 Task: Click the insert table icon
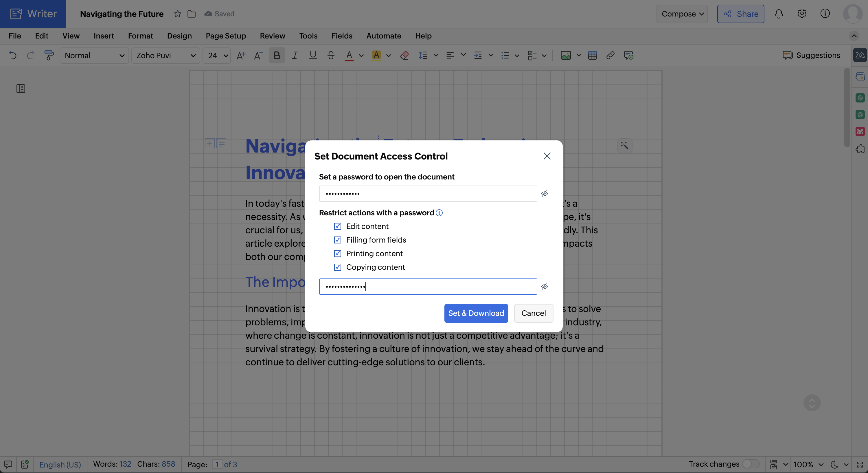tap(592, 55)
